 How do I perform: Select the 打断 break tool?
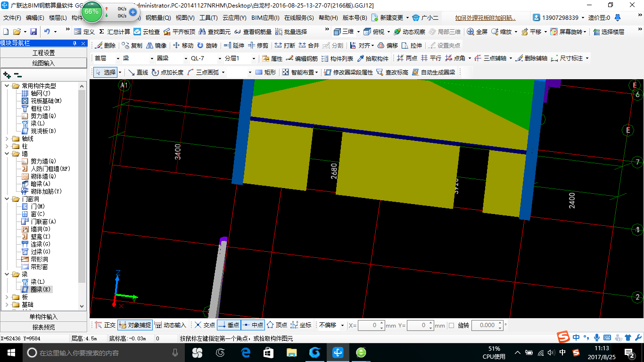pos(285,46)
